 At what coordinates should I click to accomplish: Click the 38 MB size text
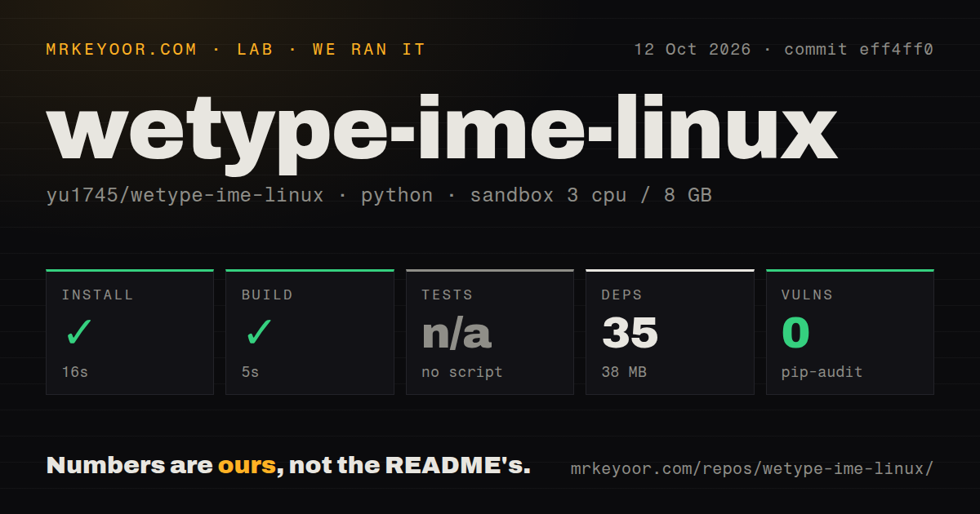(x=624, y=372)
